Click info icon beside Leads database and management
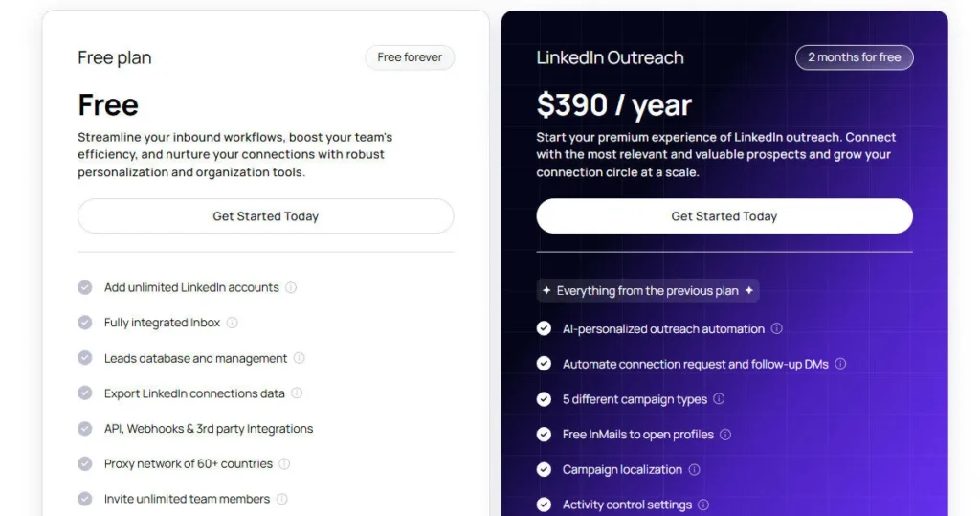The width and height of the screenshot is (980, 516). click(x=299, y=358)
